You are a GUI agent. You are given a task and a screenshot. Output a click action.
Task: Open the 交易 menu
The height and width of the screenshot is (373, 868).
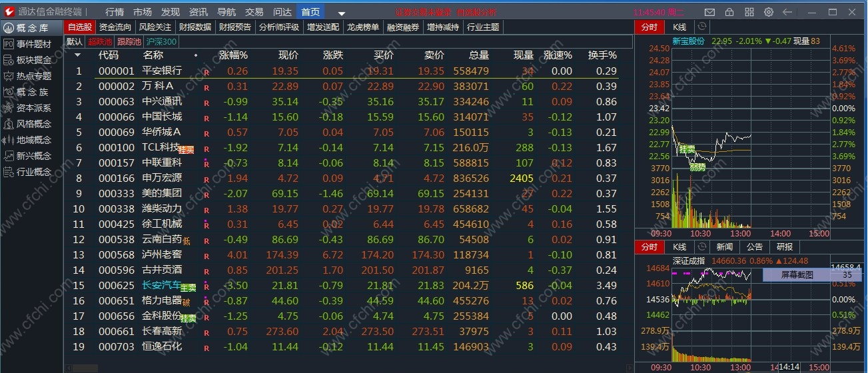[x=254, y=12]
